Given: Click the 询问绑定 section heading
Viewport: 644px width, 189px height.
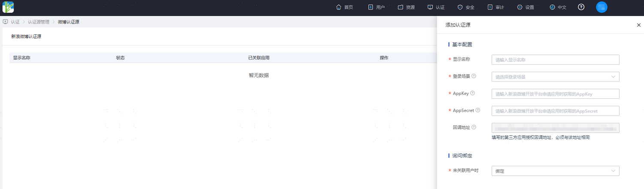Looking at the screenshot, I should pyautogui.click(x=462, y=155).
